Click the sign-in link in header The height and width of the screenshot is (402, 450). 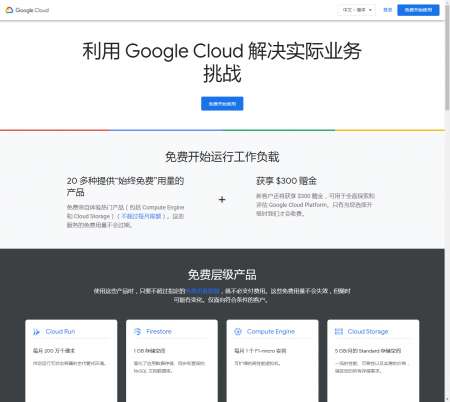tap(387, 10)
